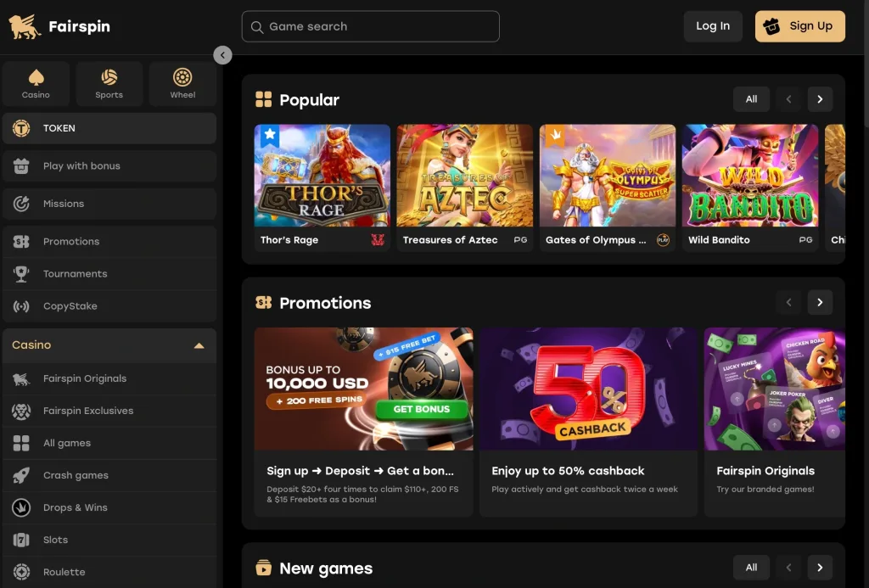Click the Popular previous arrow
This screenshot has height=588, width=869.
788,99
